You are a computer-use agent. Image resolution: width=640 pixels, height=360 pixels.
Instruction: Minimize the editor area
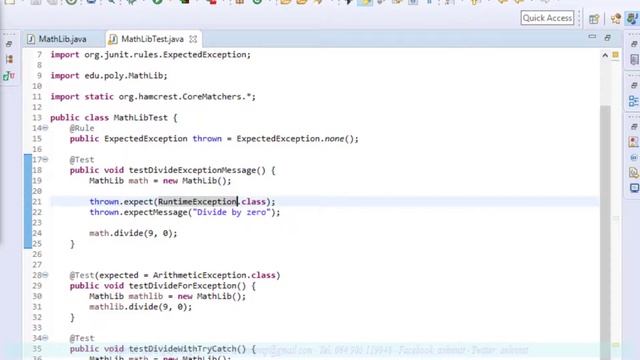tap(592, 37)
